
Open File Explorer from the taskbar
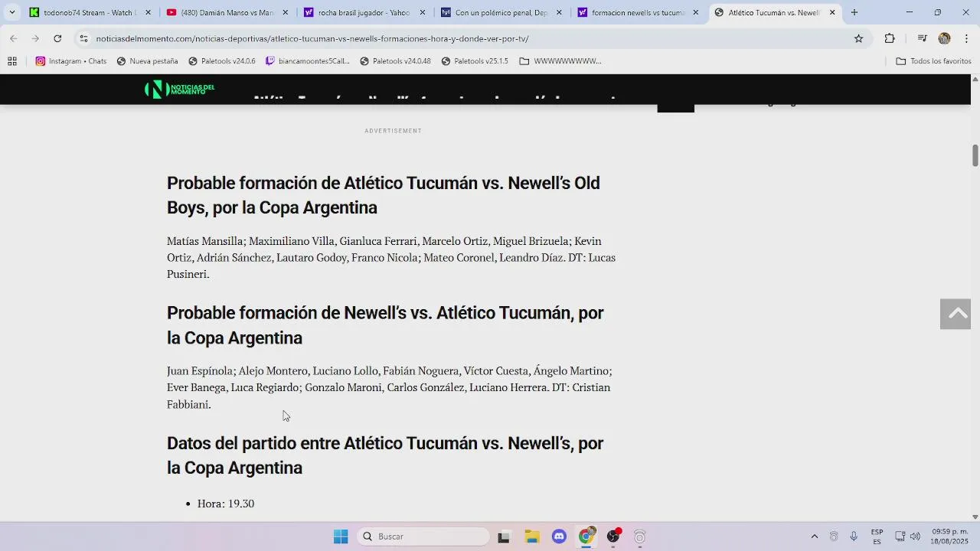(x=531, y=537)
